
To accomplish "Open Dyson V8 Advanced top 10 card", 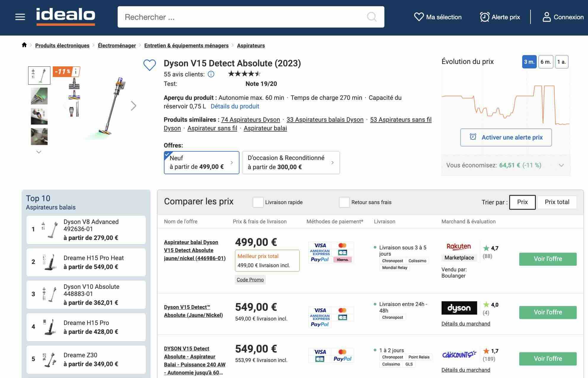I will tap(86, 230).
